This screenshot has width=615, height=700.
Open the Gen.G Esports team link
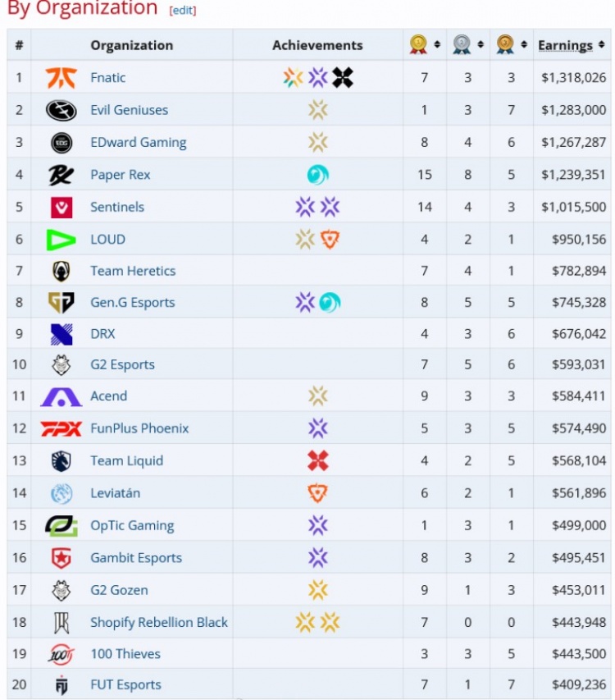(x=133, y=303)
